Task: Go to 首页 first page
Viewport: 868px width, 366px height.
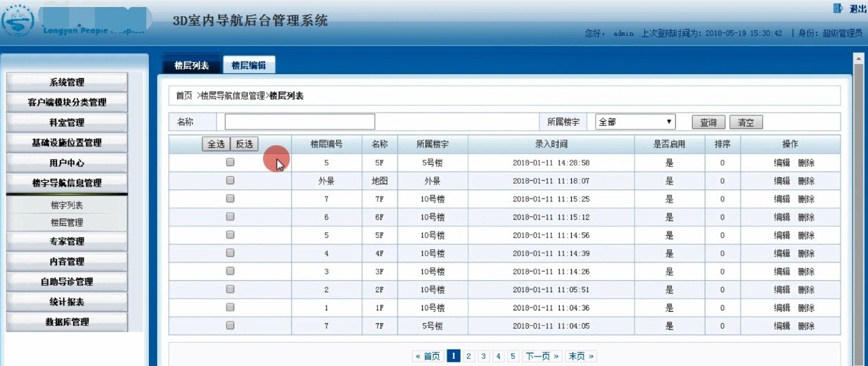Action: [x=428, y=356]
